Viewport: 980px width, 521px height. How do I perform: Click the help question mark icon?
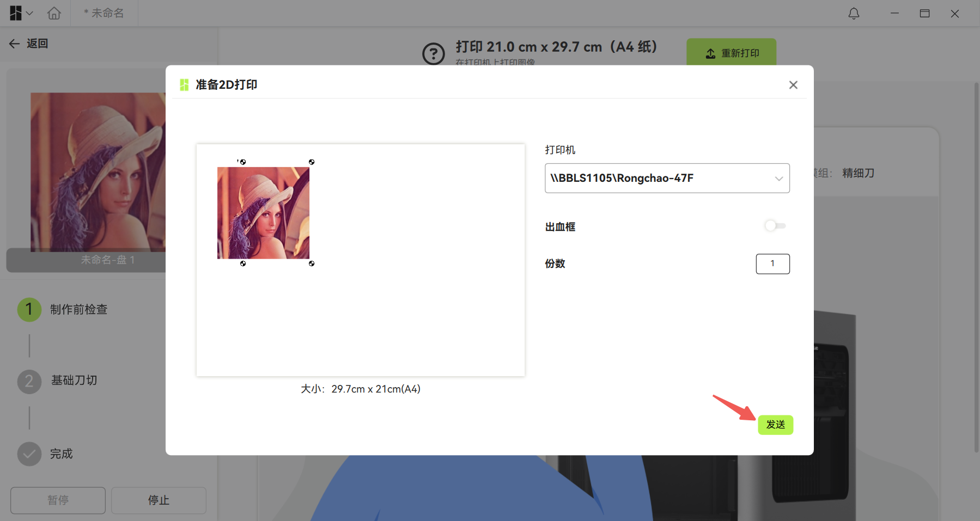point(434,54)
